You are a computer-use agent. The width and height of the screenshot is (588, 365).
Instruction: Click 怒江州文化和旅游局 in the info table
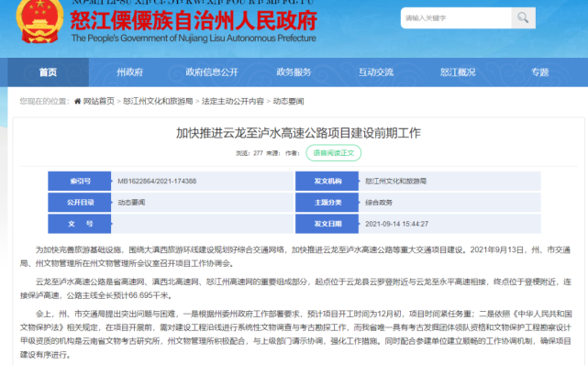click(396, 182)
